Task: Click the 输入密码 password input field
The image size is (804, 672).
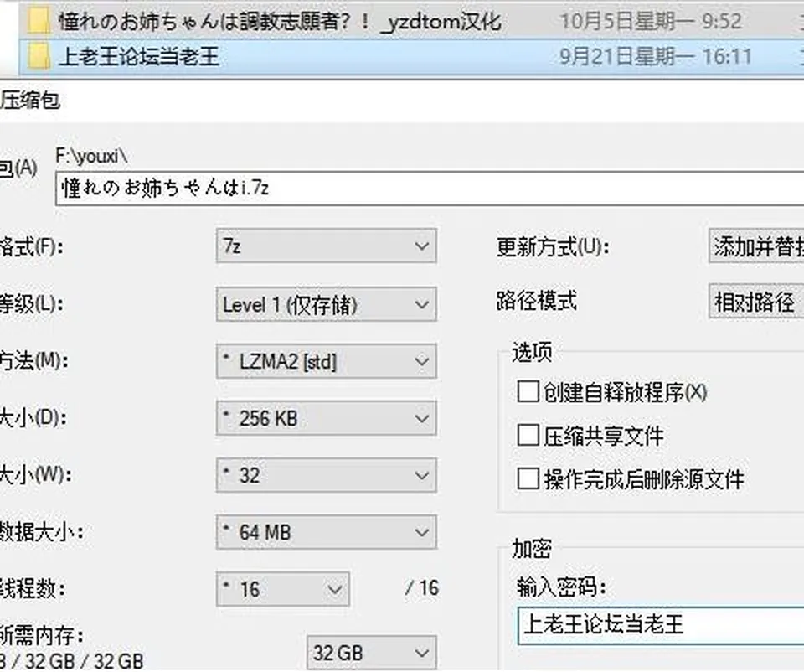Action: (661, 625)
